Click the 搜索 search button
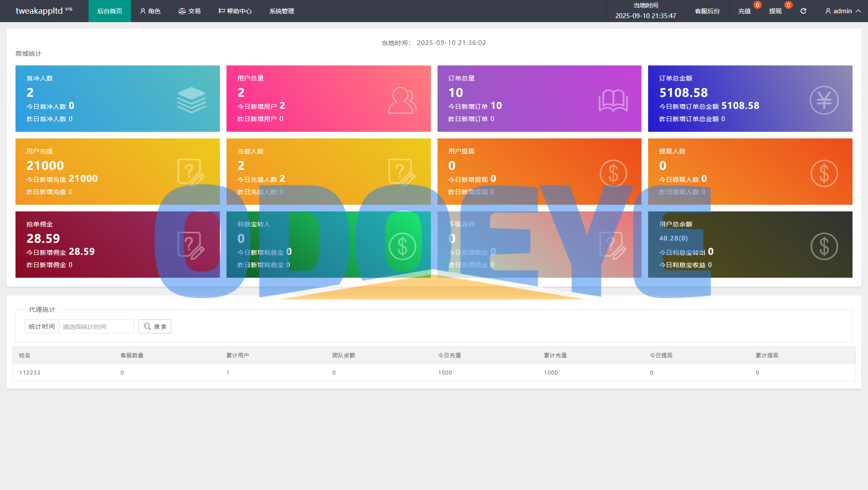Viewport: 868px width, 490px height. [x=155, y=326]
